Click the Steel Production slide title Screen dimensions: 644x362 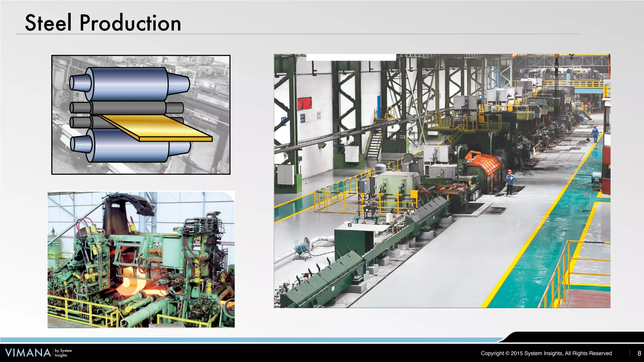tap(103, 23)
